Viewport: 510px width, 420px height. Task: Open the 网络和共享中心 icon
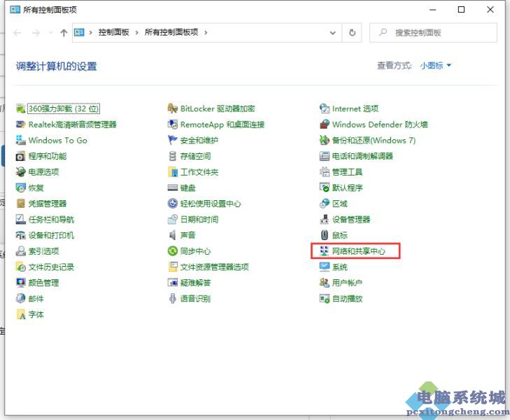(324, 251)
